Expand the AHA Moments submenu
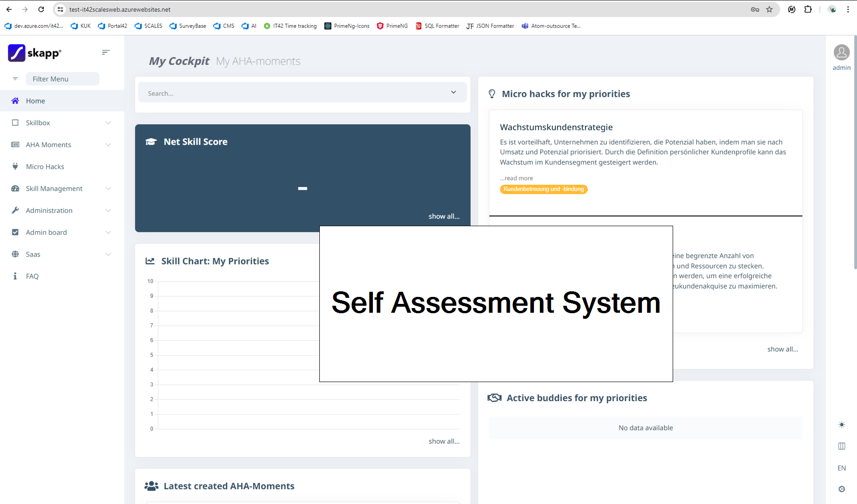Screen dimensions: 857x504 108,145
